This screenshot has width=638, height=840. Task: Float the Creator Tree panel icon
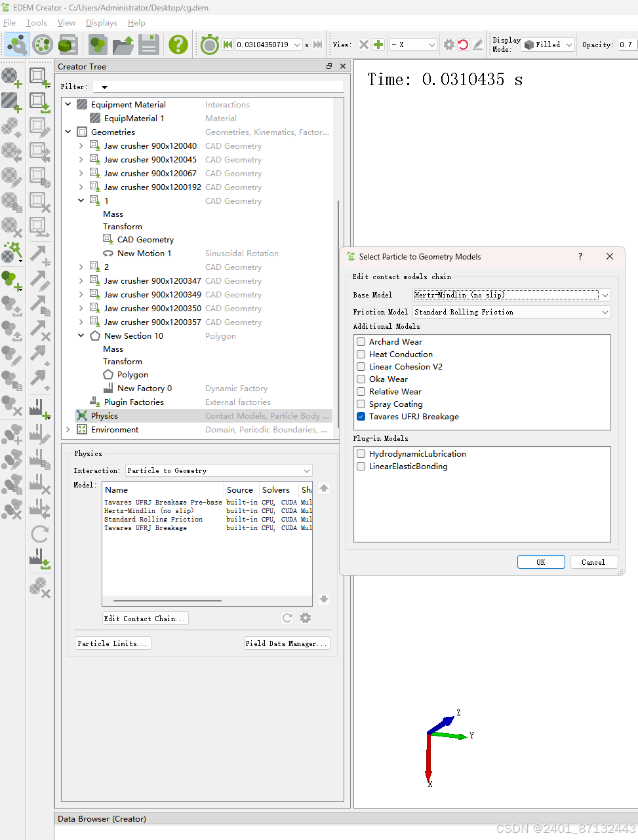329,66
